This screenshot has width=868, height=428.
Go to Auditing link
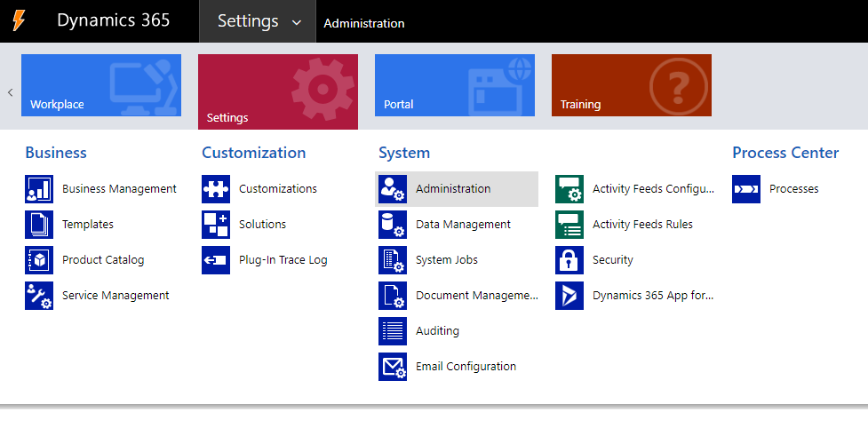pyautogui.click(x=437, y=330)
